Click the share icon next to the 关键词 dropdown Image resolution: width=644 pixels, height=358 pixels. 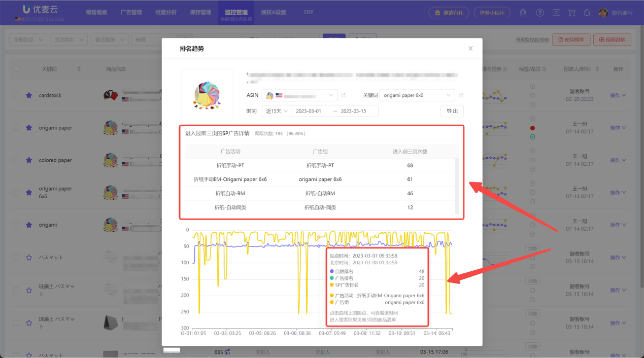[x=460, y=95]
